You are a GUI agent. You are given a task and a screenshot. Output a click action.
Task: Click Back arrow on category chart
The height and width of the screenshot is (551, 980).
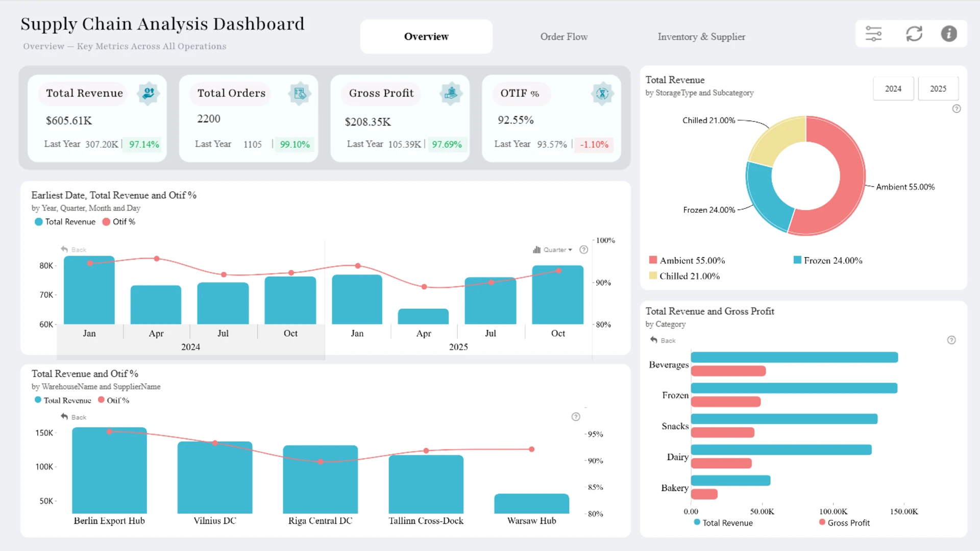click(663, 340)
